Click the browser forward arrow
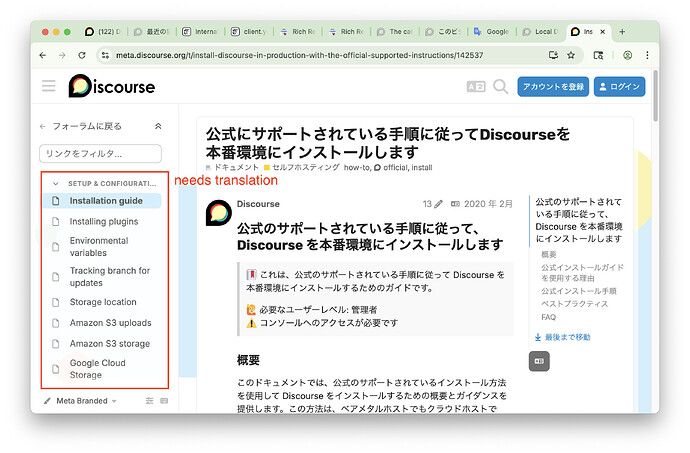The image size is (690, 453). (x=62, y=55)
